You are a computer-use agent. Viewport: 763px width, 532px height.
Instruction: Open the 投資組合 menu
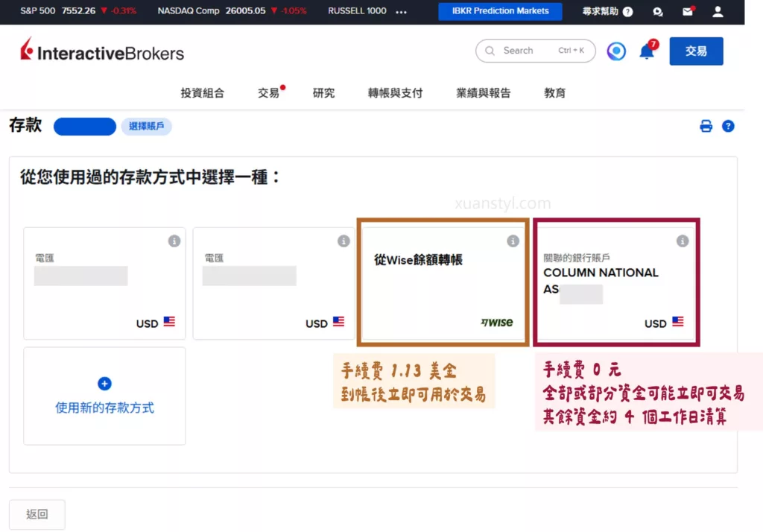[x=203, y=93]
